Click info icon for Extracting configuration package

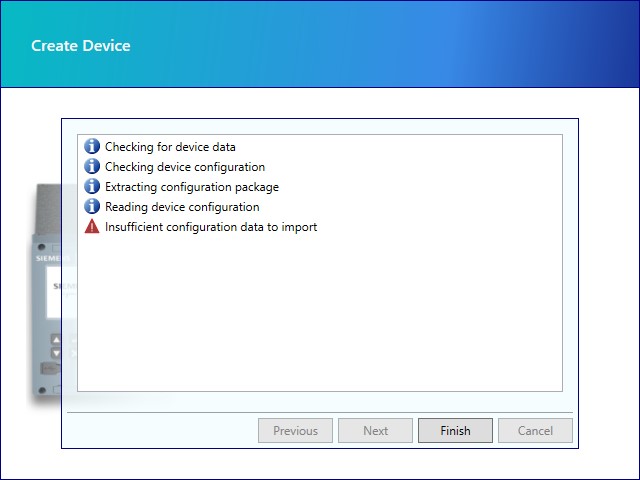tap(92, 187)
